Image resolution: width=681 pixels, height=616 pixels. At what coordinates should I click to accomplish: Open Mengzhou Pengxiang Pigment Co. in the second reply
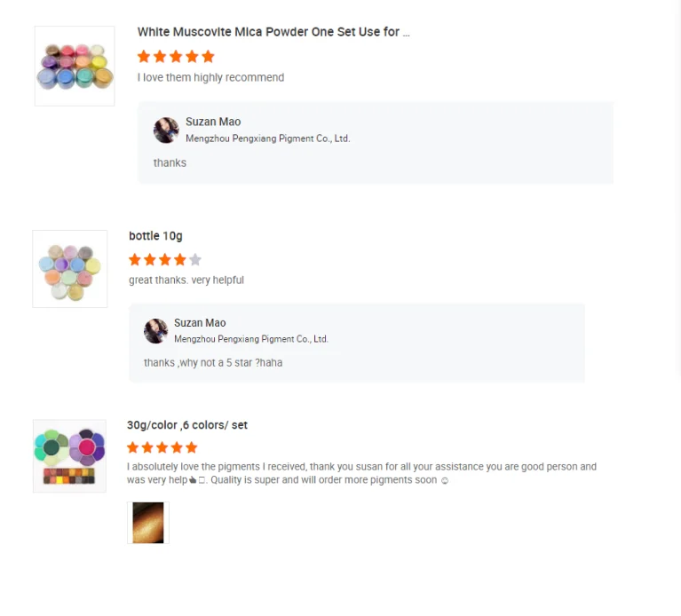(251, 339)
